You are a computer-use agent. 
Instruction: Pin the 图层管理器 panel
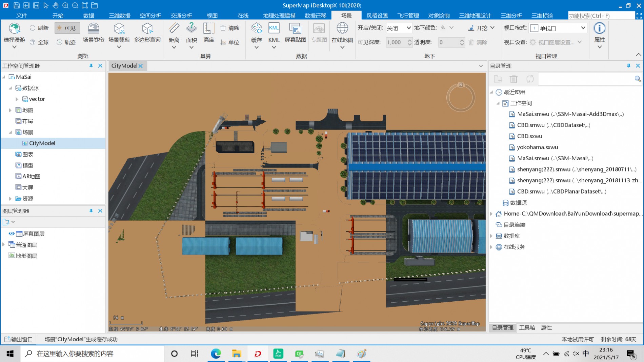[x=91, y=211]
